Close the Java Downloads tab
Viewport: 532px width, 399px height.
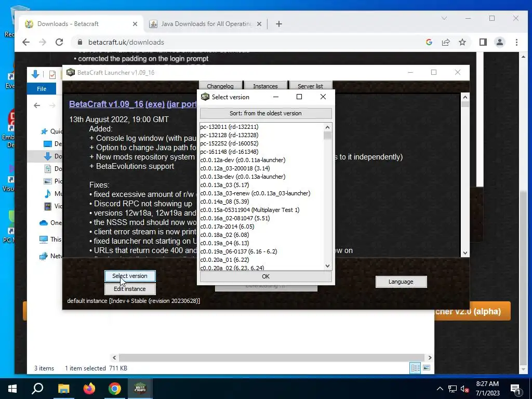pos(259,24)
